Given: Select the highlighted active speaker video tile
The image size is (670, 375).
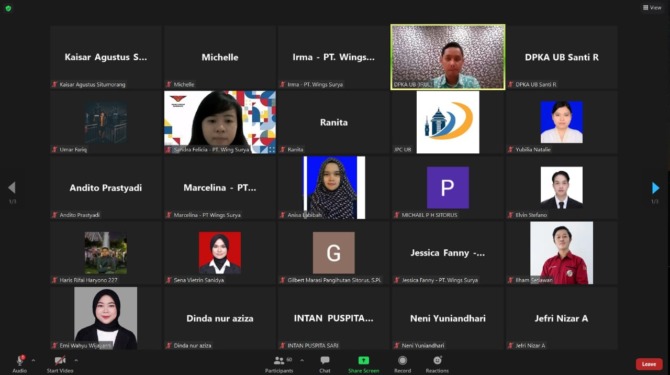Looking at the screenshot, I should pyautogui.click(x=448, y=57).
